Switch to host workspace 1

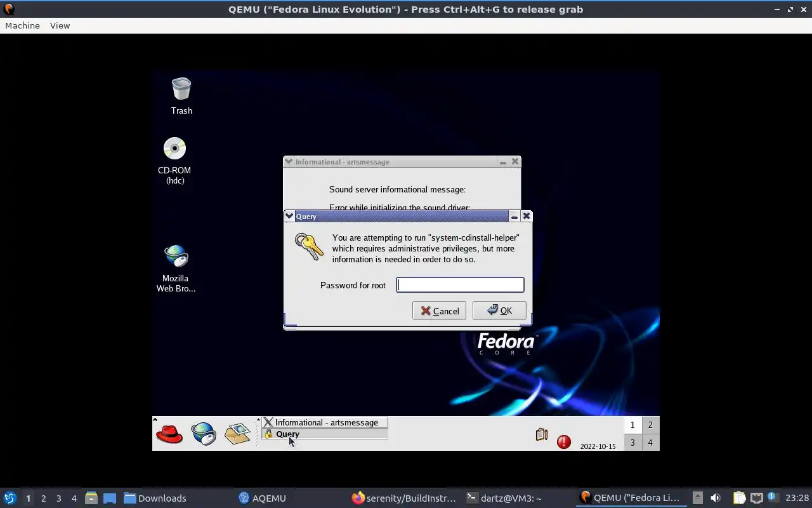tap(28, 498)
